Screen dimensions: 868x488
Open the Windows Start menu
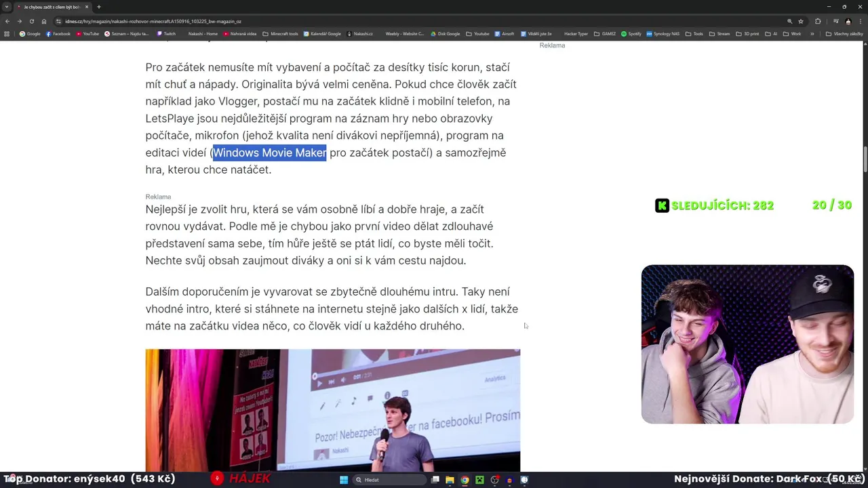pyautogui.click(x=344, y=480)
